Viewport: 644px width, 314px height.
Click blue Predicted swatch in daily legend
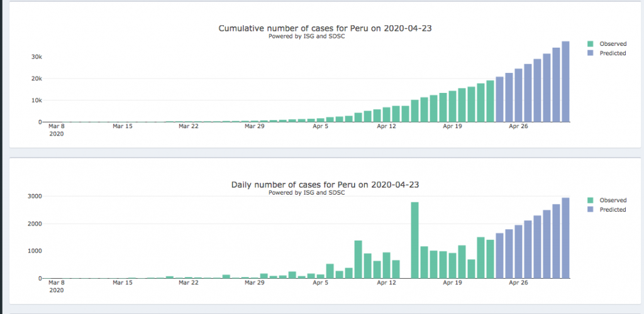(x=591, y=210)
